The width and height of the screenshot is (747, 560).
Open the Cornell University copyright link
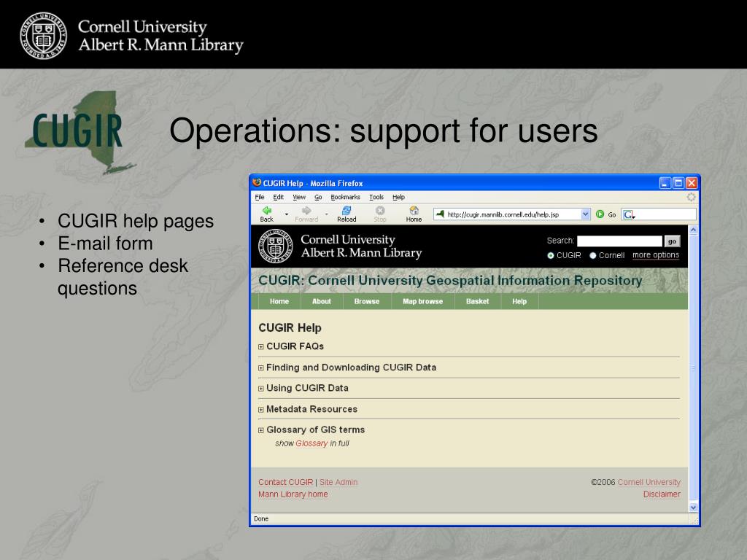[x=649, y=482]
